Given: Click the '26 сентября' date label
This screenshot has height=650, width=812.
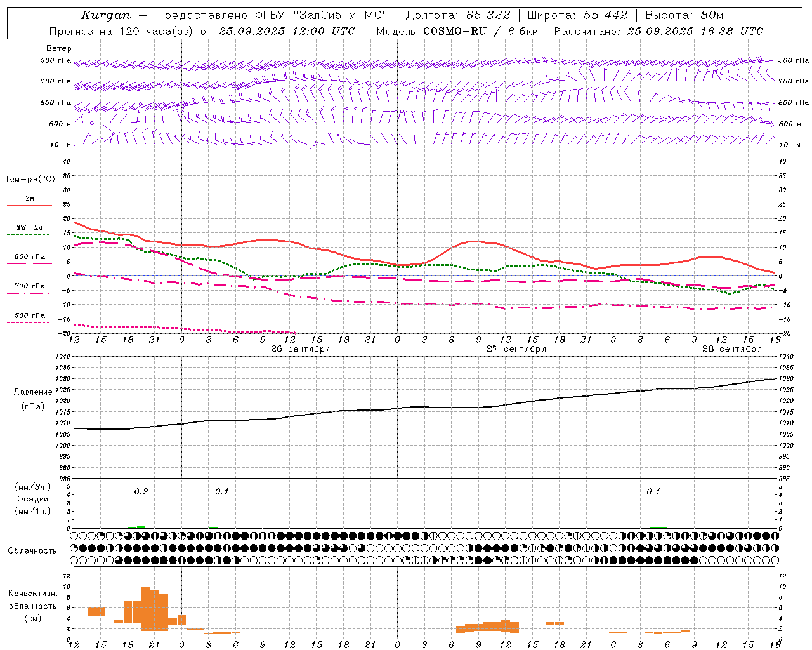Looking at the screenshot, I should point(300,349).
